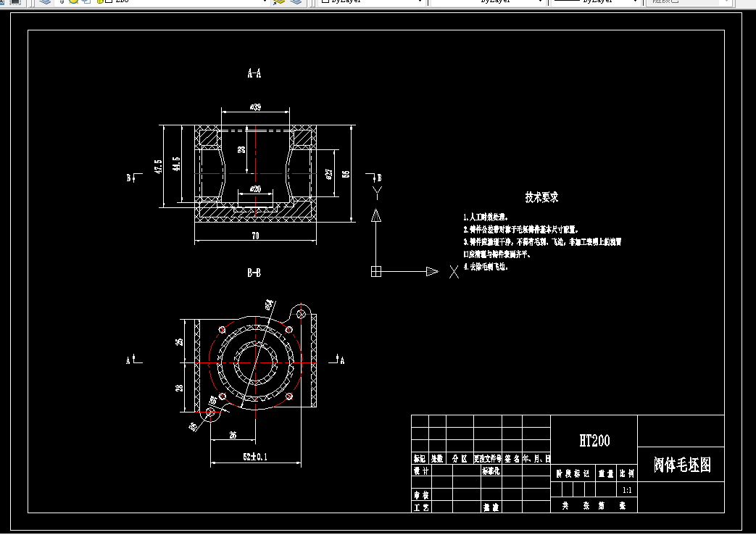Click the UCS X axis label
Image resolution: width=756 pixels, height=535 pixels.
[x=454, y=272]
